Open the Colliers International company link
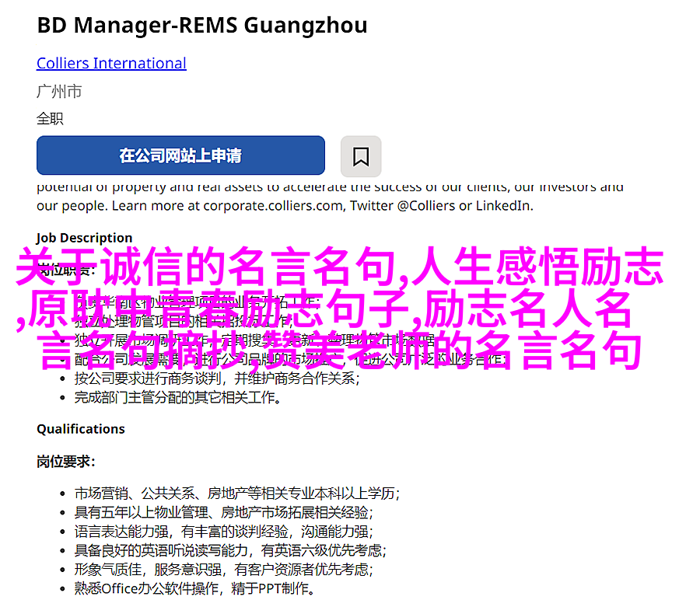The height and width of the screenshot is (607, 700). pos(111,63)
